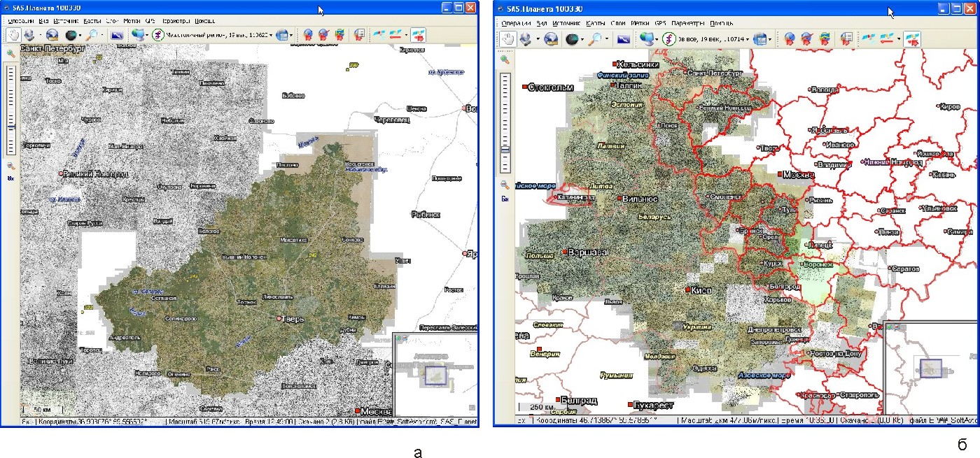Image resolution: width=980 pixels, height=458 pixels.
Task: Click the vertical zoom slider in right window
Action: [505, 122]
